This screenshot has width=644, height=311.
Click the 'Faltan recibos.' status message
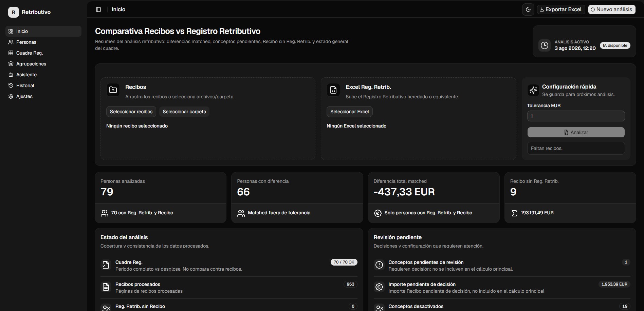pos(576,148)
